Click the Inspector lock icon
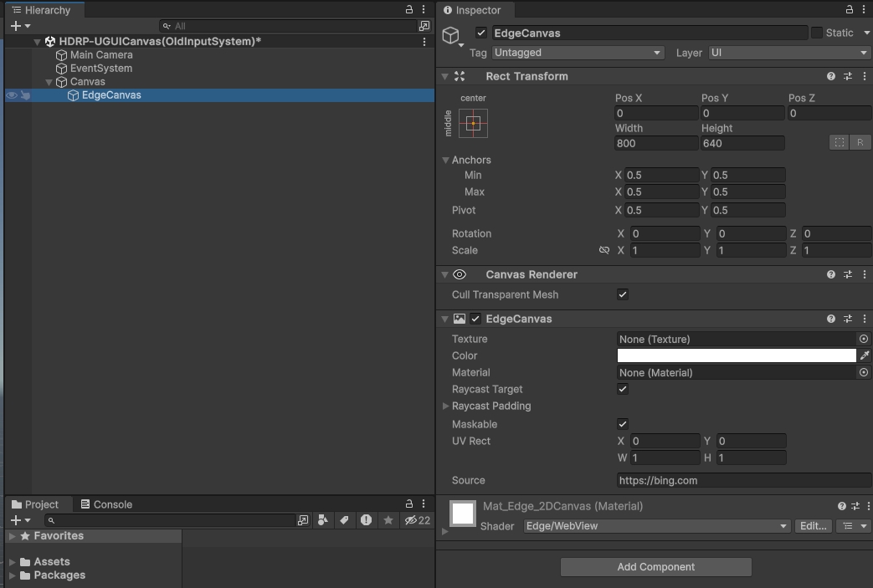 848,9
